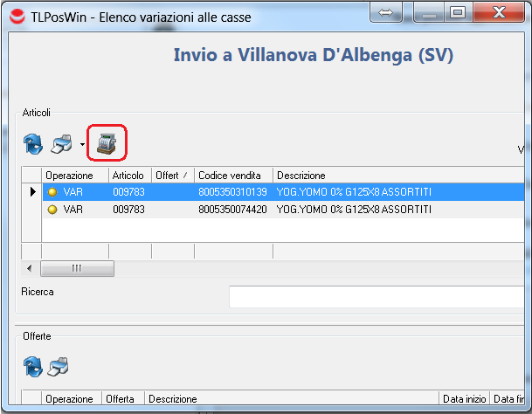
Task: Click description YOG.YOMO in highlighted row
Action: tap(354, 192)
